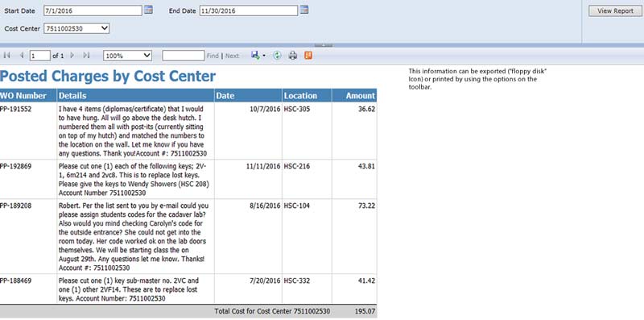
Task: Click location HSC-332
Action: click(297, 281)
